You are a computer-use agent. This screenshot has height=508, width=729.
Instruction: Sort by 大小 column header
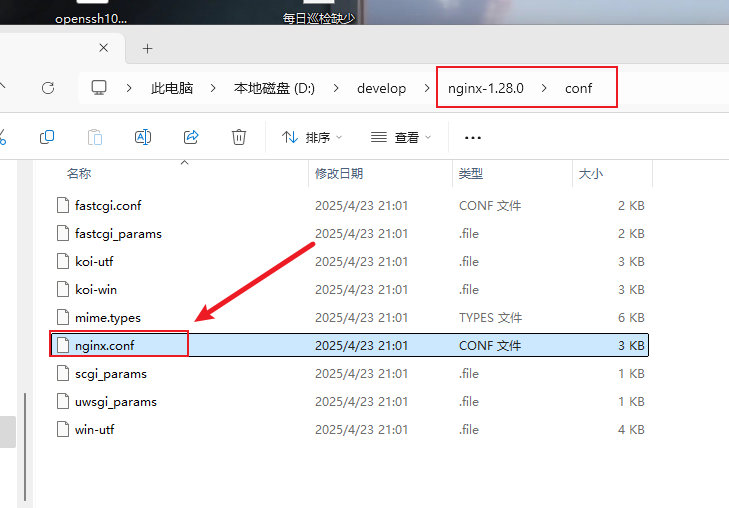pyautogui.click(x=591, y=174)
